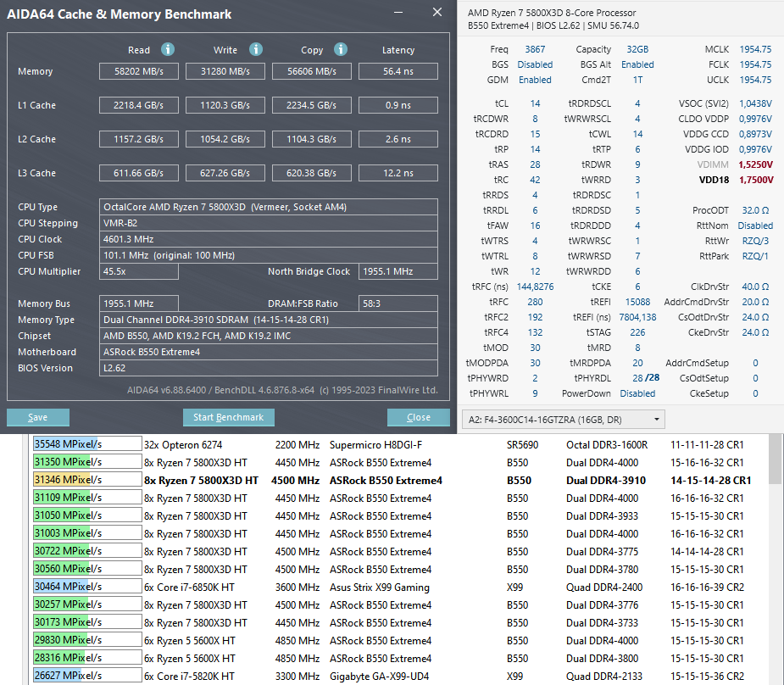Click Memory Latency value 56.4 ns
784x685 pixels.
398,71
